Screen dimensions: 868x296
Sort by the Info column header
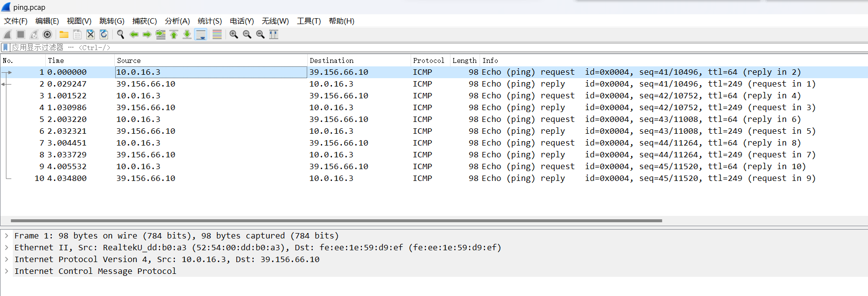click(x=674, y=60)
